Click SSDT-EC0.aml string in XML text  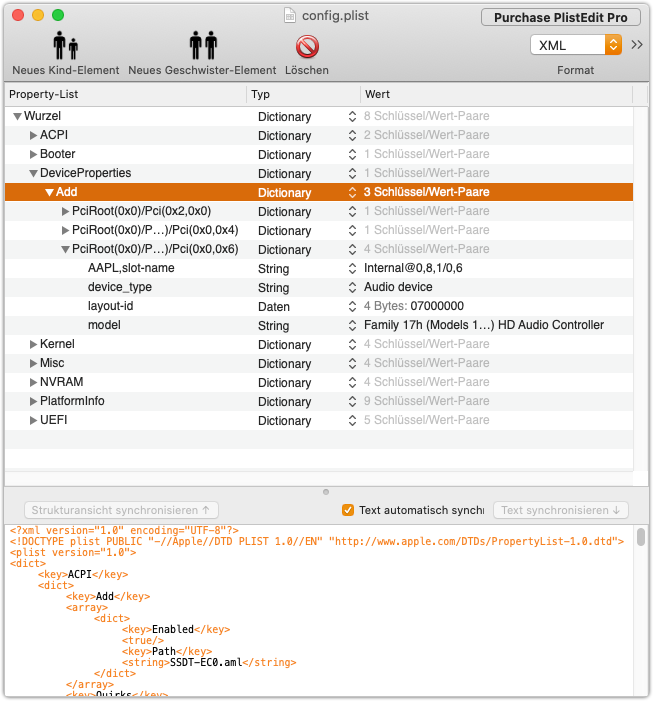pyautogui.click(x=206, y=662)
